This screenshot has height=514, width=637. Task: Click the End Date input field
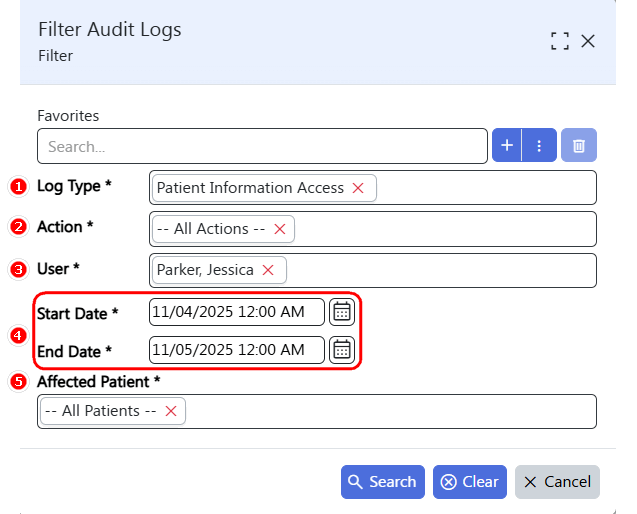click(237, 350)
